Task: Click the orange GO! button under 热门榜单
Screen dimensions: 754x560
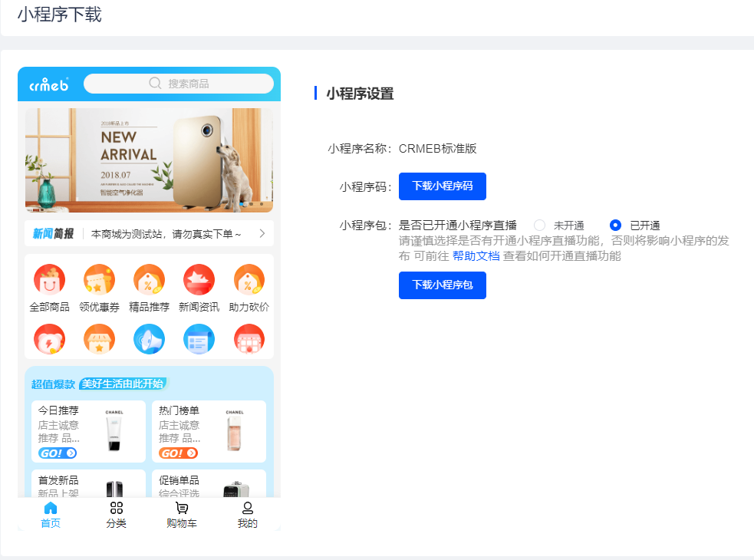Action: click(x=179, y=453)
